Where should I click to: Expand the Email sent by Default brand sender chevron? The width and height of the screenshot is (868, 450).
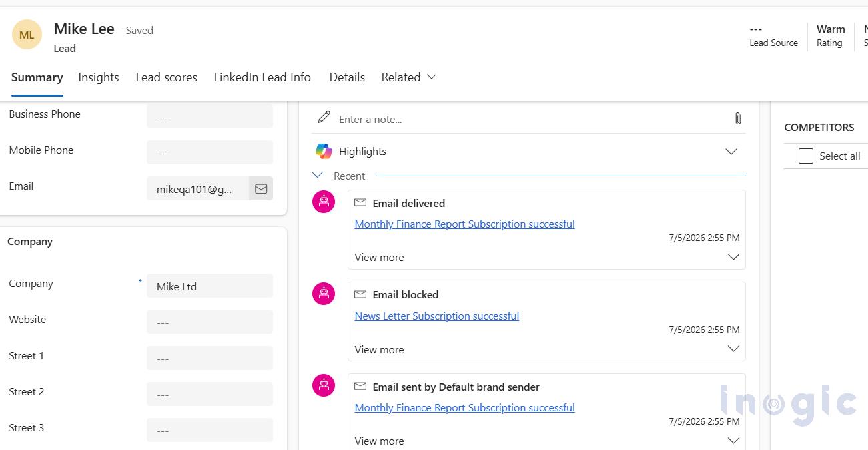coord(733,440)
